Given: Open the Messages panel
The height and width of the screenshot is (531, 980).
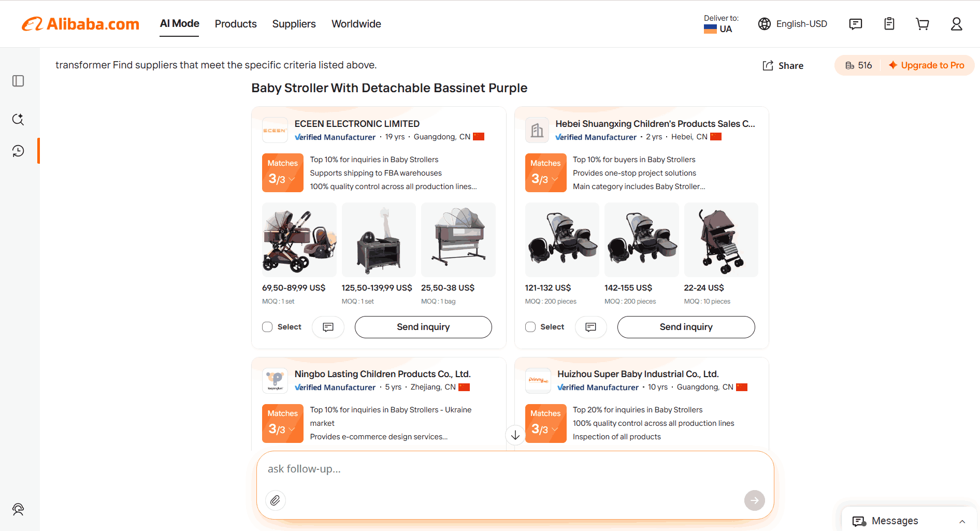Looking at the screenshot, I should [x=909, y=521].
